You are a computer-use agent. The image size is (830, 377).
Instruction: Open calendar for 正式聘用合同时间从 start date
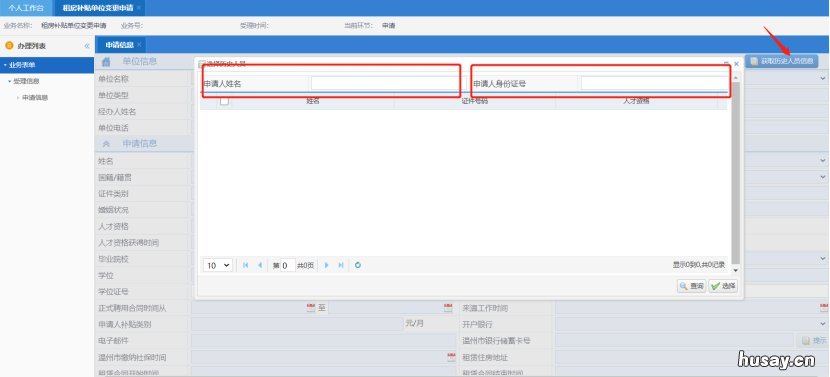(311, 308)
